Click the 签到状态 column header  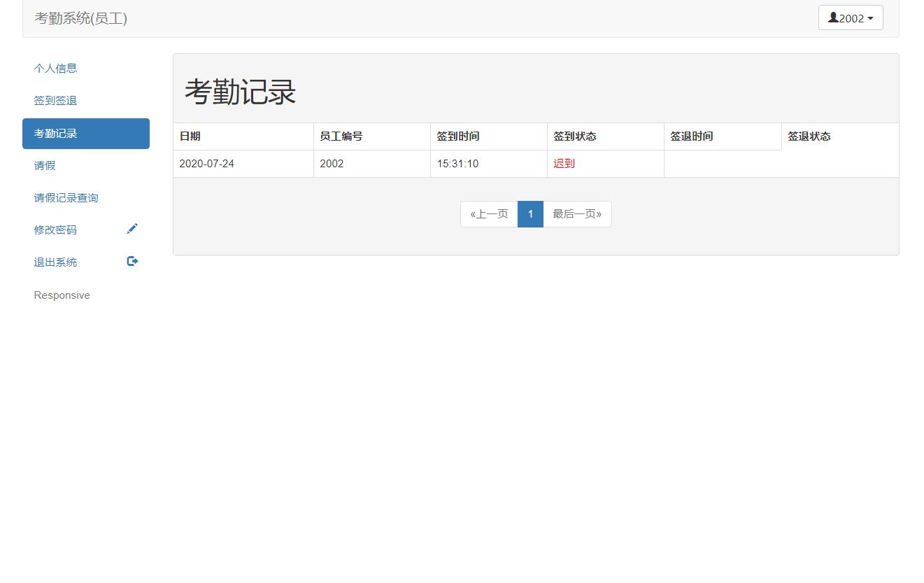[574, 136]
